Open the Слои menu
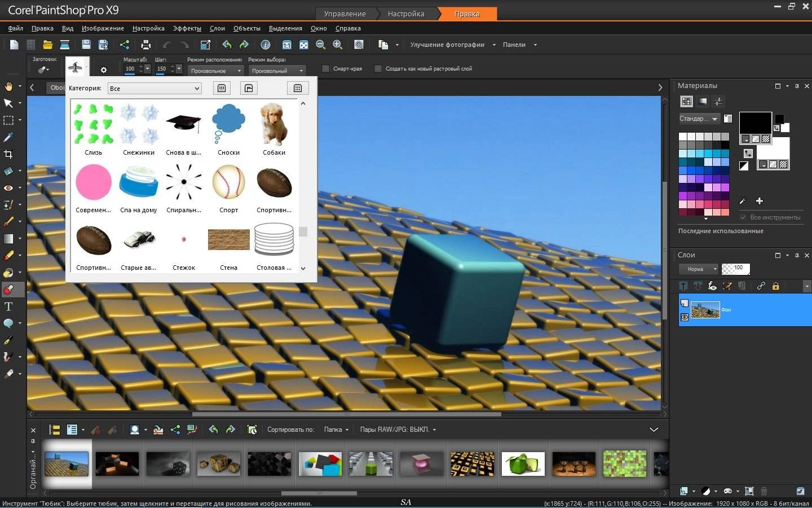This screenshot has height=508, width=812. [217, 28]
